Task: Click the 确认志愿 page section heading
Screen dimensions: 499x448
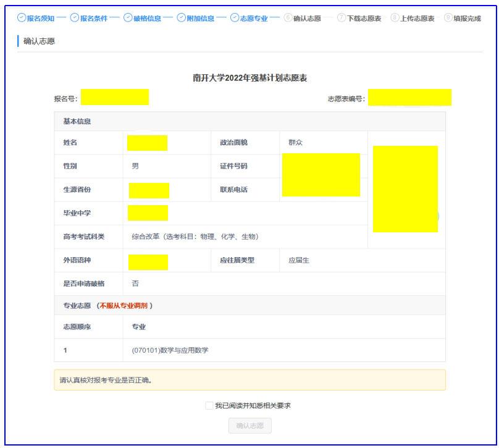Action: pyautogui.click(x=39, y=41)
